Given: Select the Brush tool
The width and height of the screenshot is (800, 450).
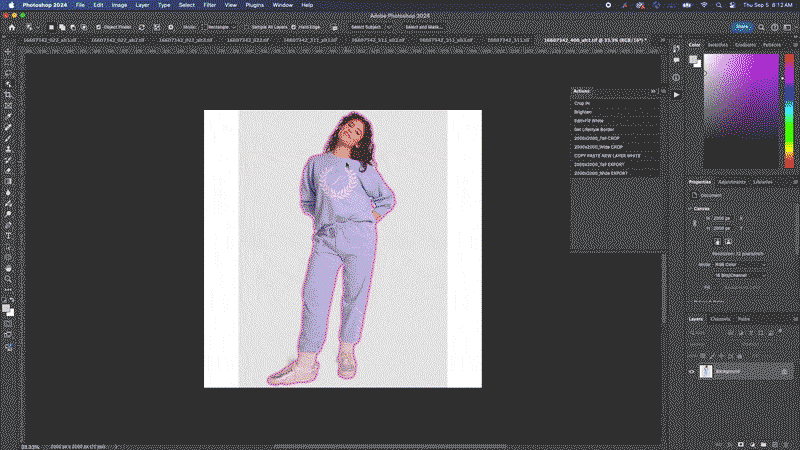Looking at the screenshot, I should coord(8,138).
